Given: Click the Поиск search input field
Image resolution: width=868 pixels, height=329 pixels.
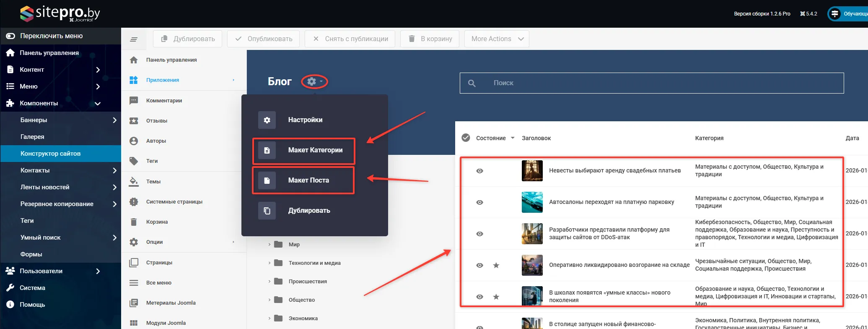Looking at the screenshot, I should [x=662, y=83].
